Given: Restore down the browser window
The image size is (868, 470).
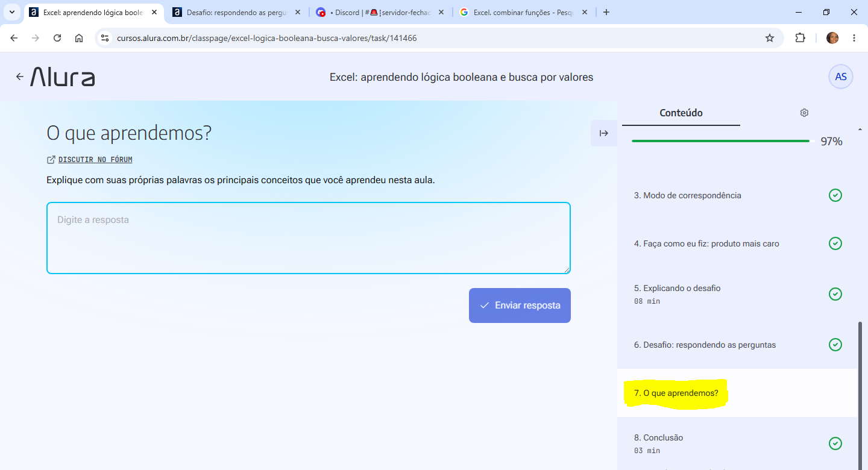Looking at the screenshot, I should point(826,12).
